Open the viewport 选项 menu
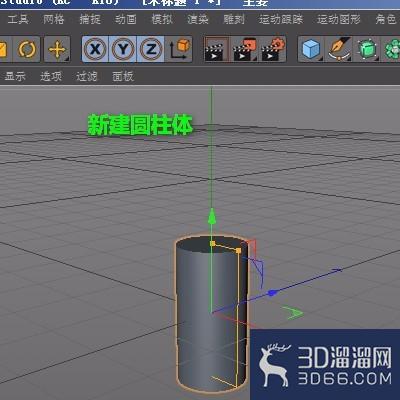This screenshot has height=400, width=400. pyautogui.click(x=51, y=76)
